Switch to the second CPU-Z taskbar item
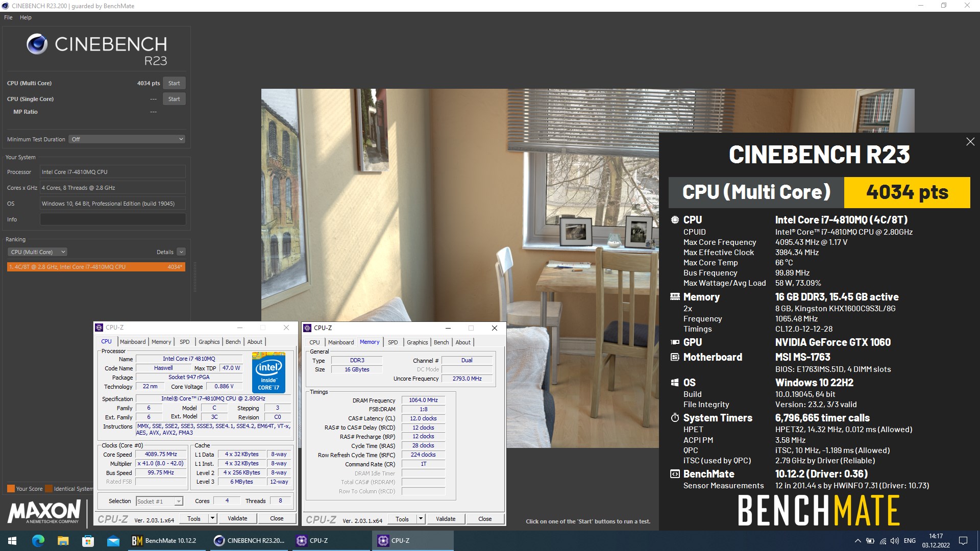980x551 pixels. pos(412,541)
